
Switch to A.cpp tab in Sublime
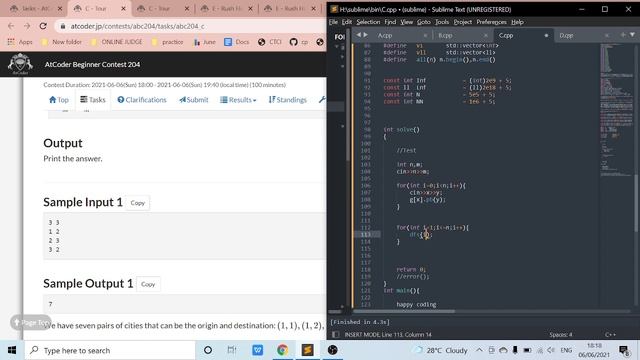[x=385, y=36]
